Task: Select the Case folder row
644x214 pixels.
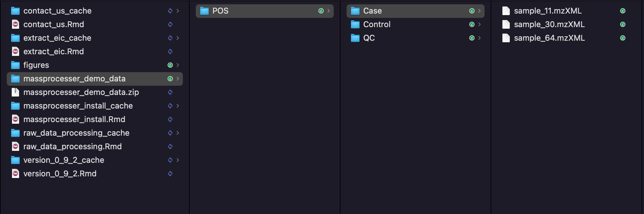Action: tap(416, 11)
